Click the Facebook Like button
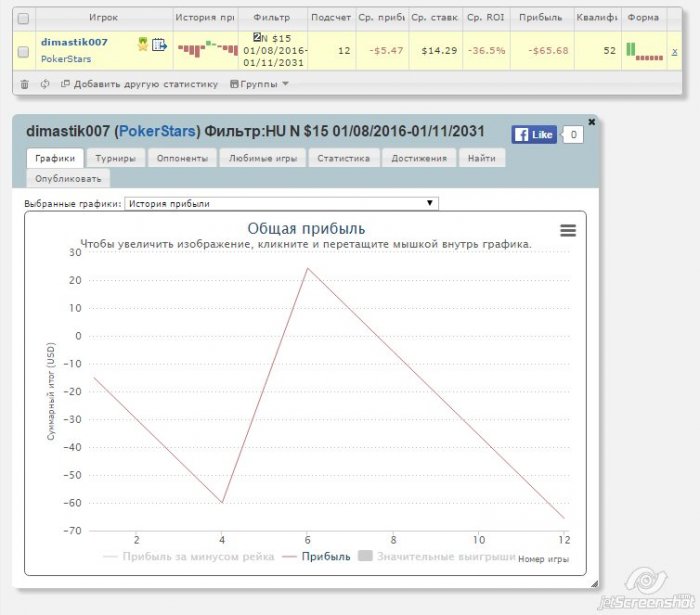This screenshot has height=615, width=700. [x=534, y=134]
